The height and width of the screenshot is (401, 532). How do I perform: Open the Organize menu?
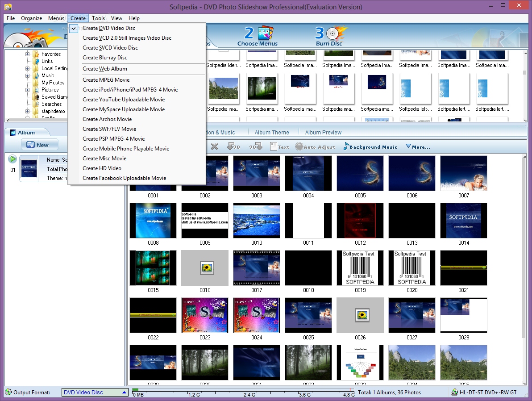point(32,18)
